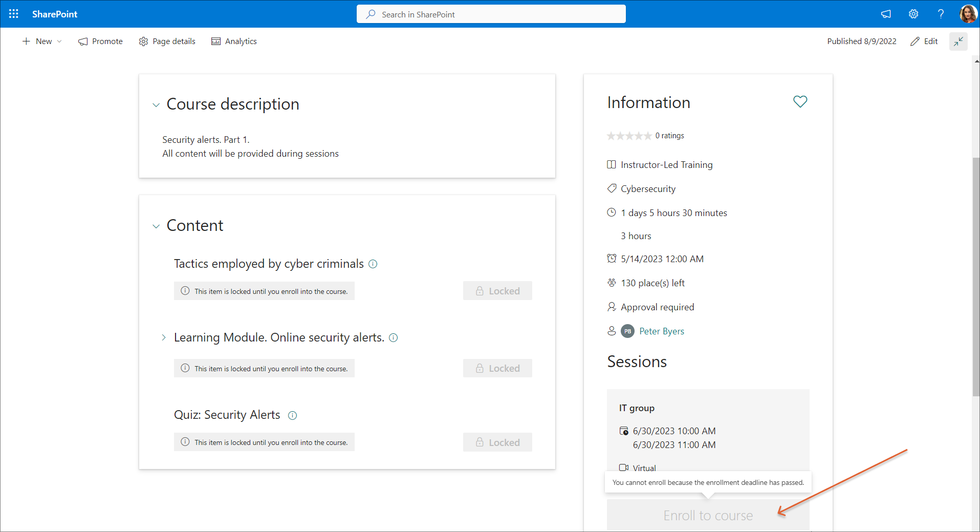Screen dimensions: 980x532
Task: Open Page details from command bar
Action: [x=167, y=41]
